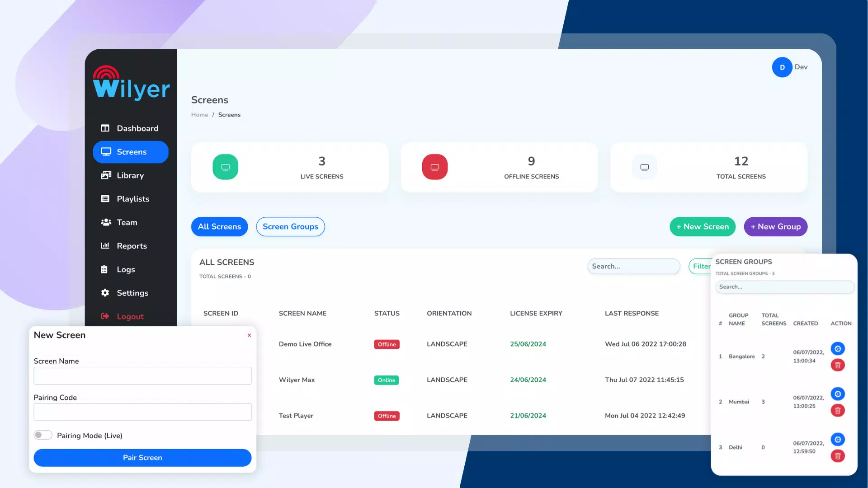Click the Wilyer logo

(x=131, y=83)
